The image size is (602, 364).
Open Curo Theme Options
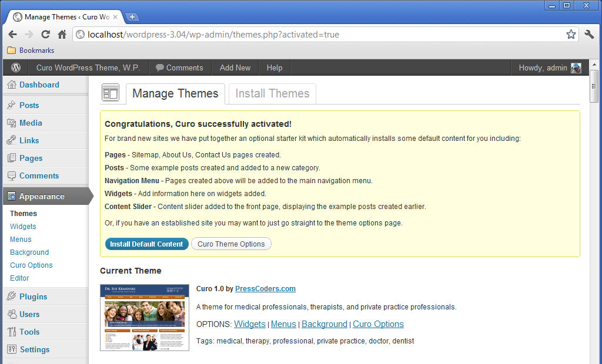(231, 243)
